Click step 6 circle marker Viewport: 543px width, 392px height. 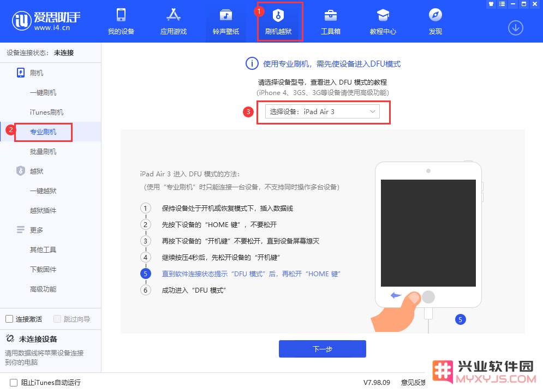pos(146,290)
